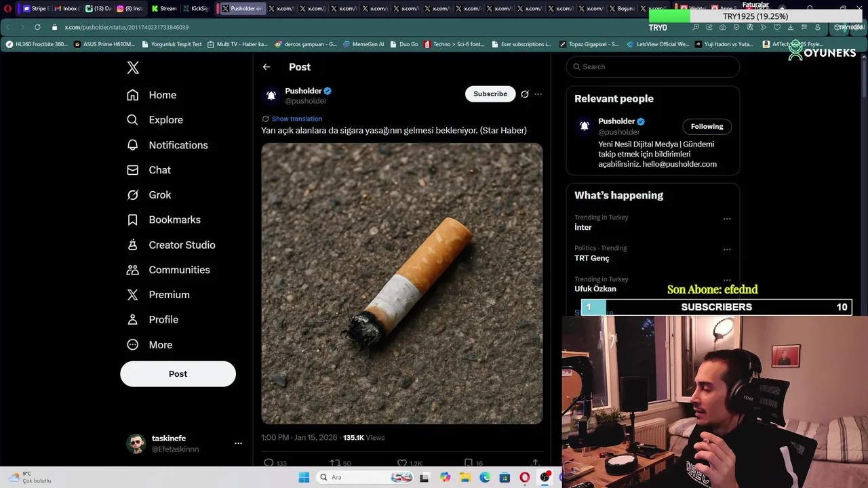Screen dimensions: 868x488
Task: Click the Show translation link
Action: 297,119
